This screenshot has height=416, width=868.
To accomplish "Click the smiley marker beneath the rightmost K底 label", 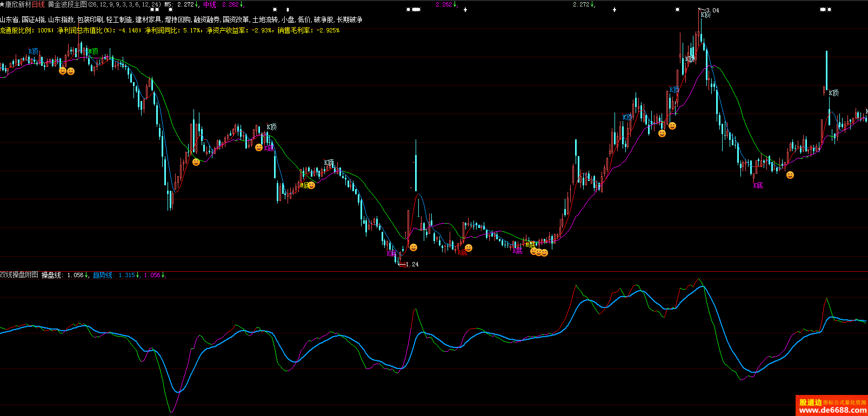I will point(790,175).
